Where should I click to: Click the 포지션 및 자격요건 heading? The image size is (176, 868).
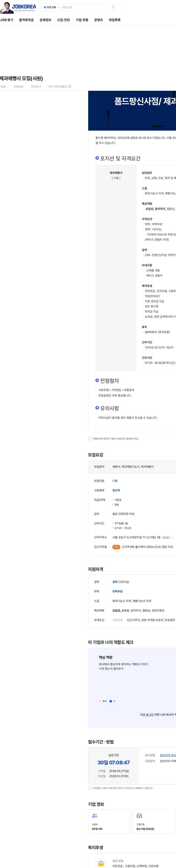tap(120, 158)
